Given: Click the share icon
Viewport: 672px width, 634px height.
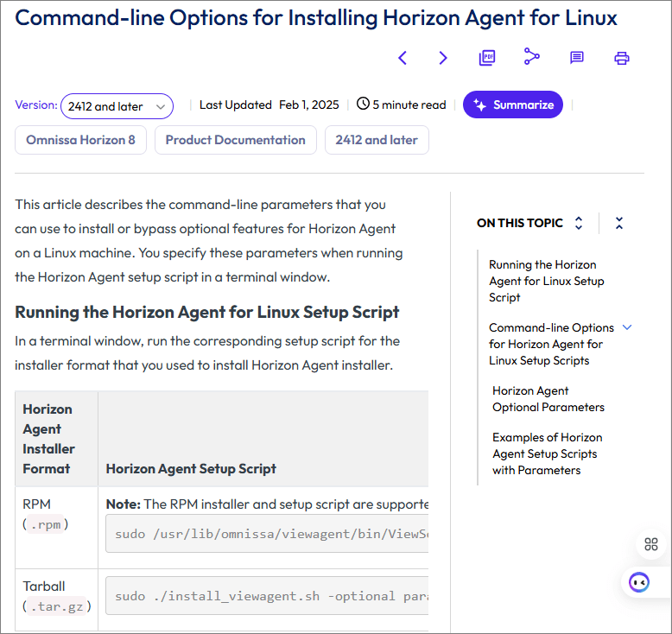Looking at the screenshot, I should 532,57.
